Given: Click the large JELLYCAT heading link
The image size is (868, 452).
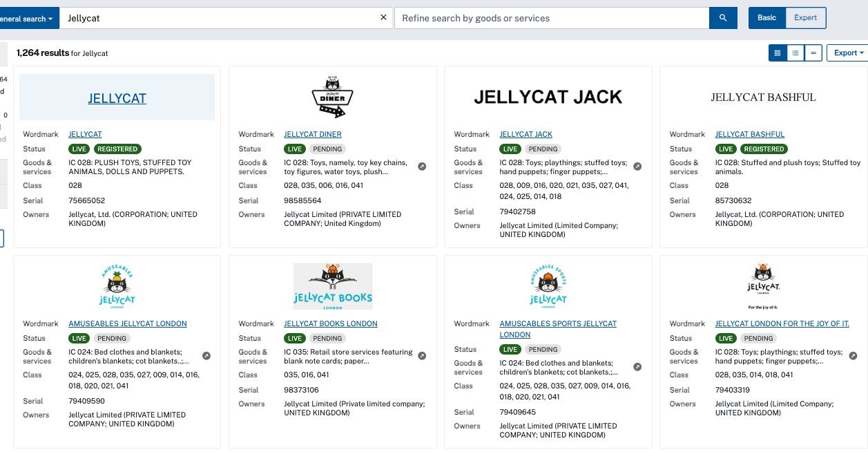Looking at the screenshot, I should pyautogui.click(x=117, y=98).
